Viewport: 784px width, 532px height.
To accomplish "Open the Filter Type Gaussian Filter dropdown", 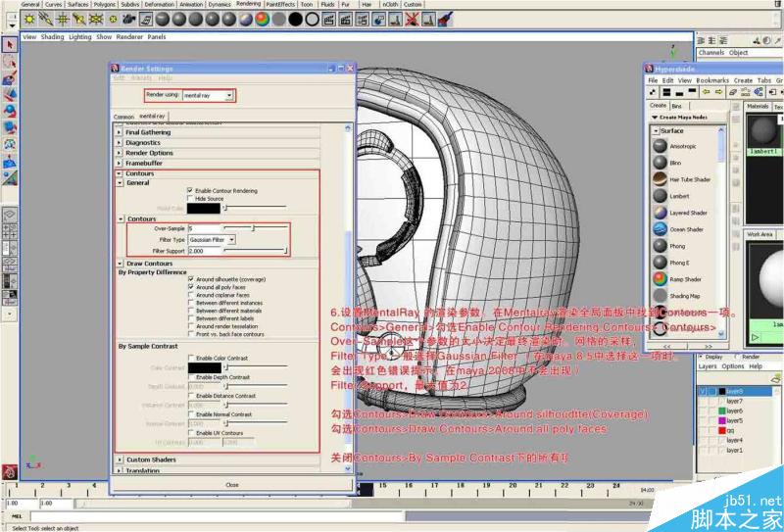I will [212, 239].
